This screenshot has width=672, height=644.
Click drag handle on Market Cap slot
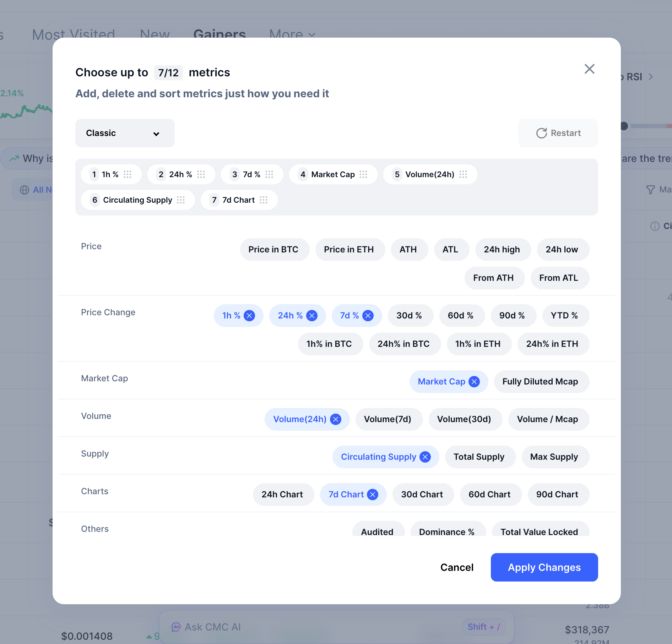[x=363, y=174]
